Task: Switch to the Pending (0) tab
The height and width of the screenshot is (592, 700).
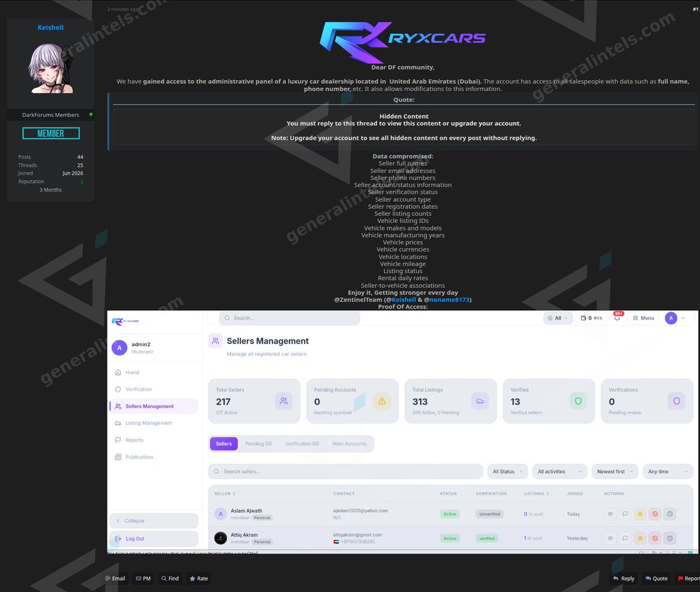Action: [x=258, y=444]
